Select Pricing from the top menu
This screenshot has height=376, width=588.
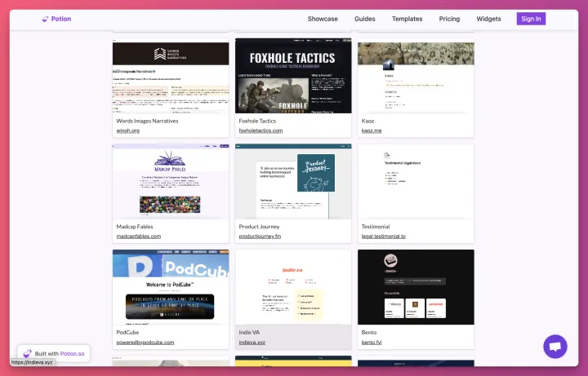point(449,19)
